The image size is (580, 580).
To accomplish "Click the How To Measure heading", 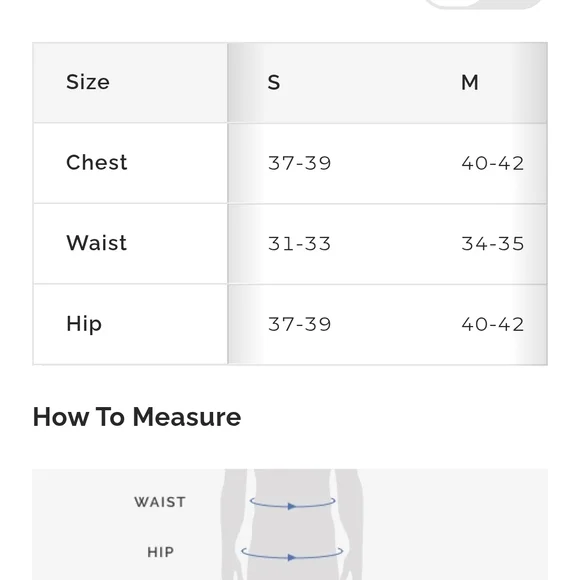I will point(137,417).
